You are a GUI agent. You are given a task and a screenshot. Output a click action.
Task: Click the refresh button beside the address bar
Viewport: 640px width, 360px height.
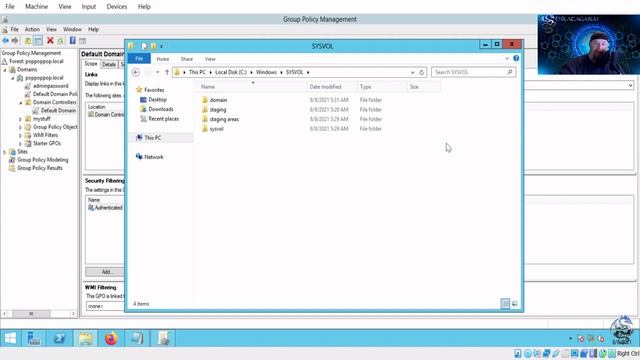(422, 72)
